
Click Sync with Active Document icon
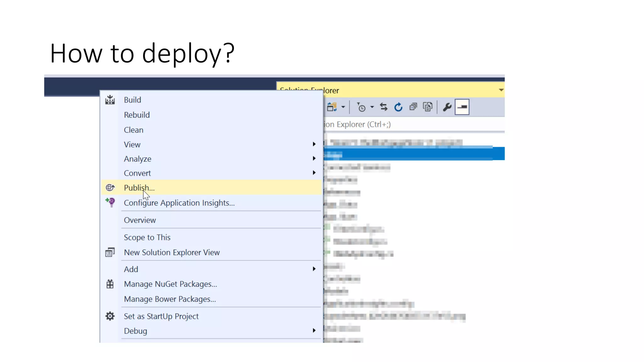tap(384, 107)
